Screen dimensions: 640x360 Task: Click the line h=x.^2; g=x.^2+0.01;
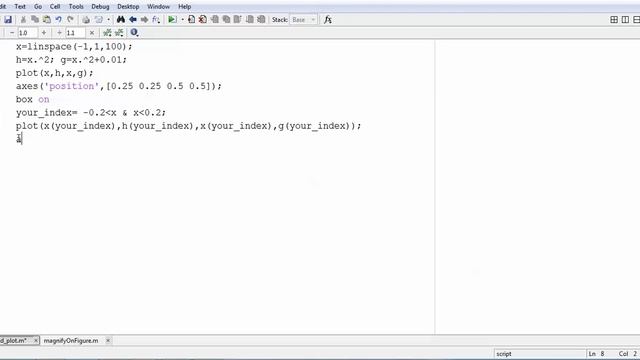71,60
